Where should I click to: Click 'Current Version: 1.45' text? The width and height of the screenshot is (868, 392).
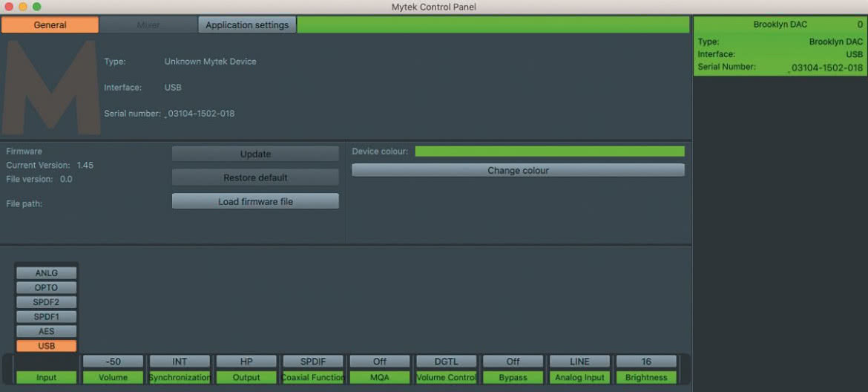coord(50,165)
